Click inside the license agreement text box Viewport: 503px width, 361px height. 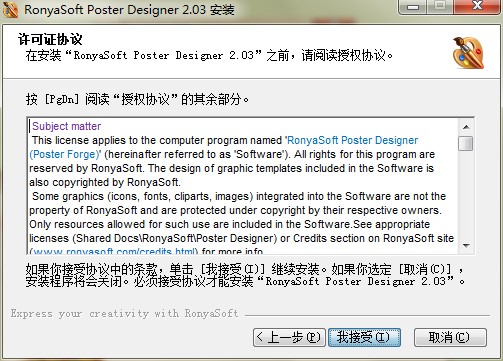[x=243, y=186]
